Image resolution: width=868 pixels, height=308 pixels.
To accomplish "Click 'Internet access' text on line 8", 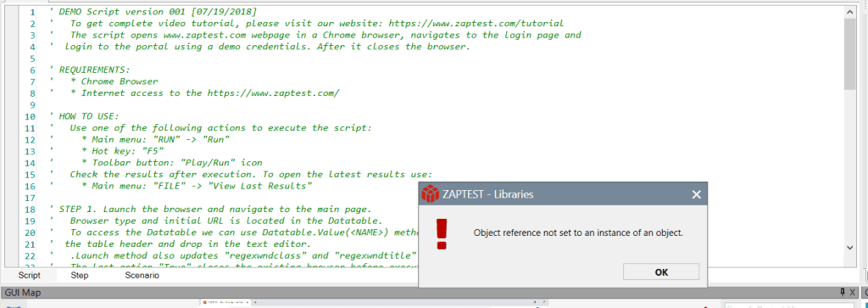I will (124, 93).
